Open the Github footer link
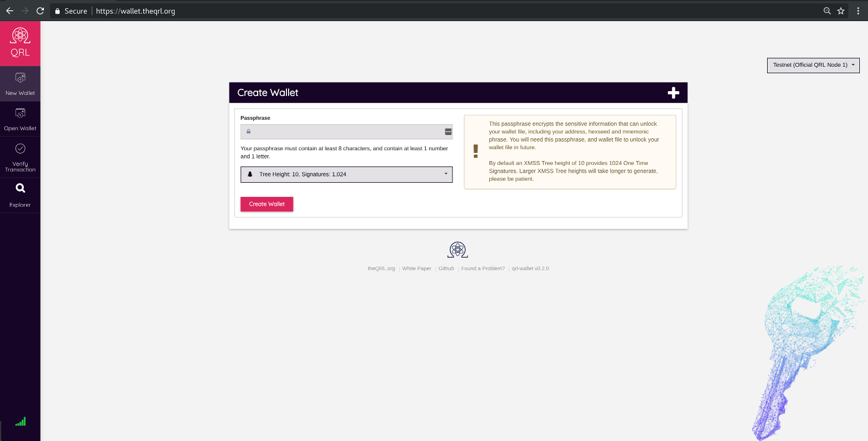Screen dimensions: 868x441 [446, 269]
